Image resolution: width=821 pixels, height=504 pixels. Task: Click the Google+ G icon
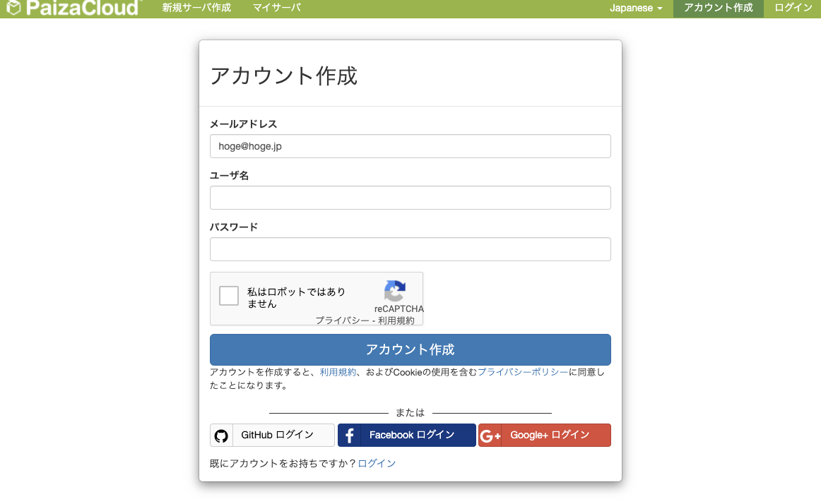(490, 436)
